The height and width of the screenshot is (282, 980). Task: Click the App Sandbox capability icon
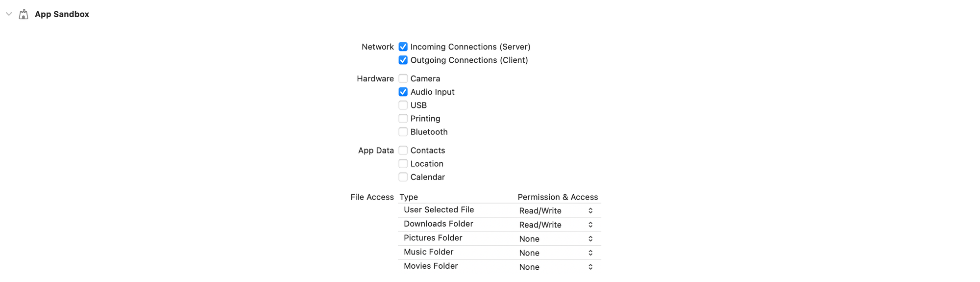(x=24, y=14)
